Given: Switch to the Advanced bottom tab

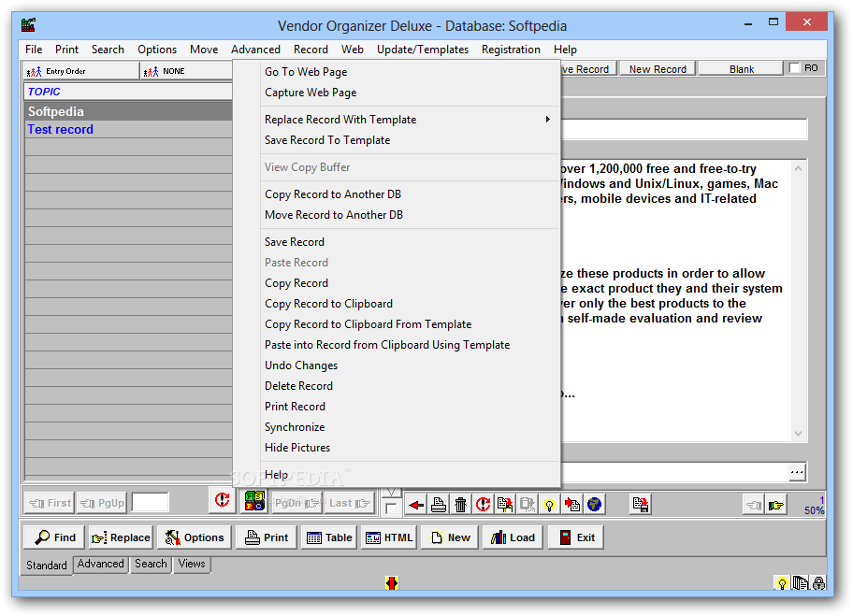Looking at the screenshot, I should 101,564.
